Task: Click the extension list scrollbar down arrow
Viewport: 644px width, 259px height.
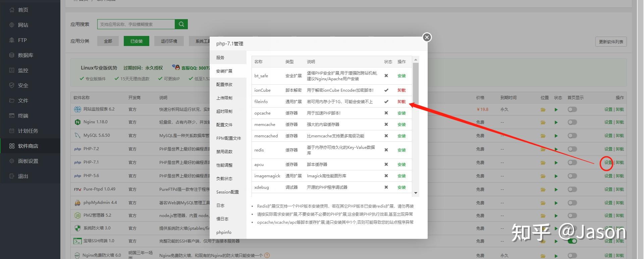Action: 416,193
